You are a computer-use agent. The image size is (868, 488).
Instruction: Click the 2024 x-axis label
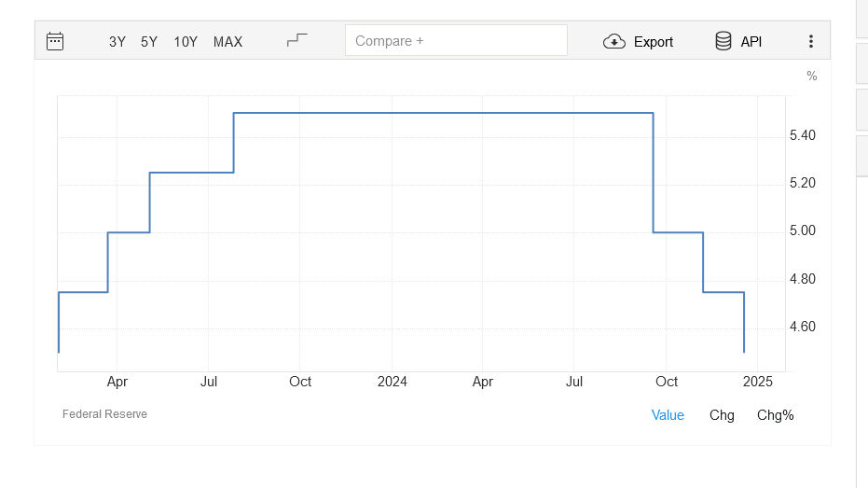(x=392, y=382)
